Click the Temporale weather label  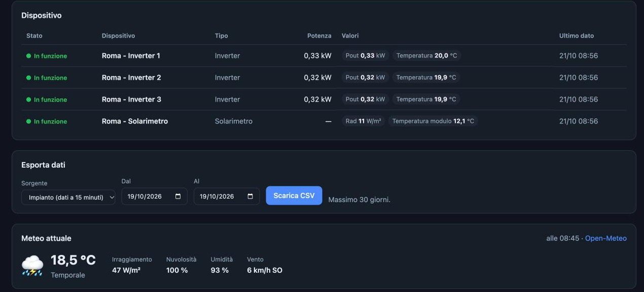68,275
